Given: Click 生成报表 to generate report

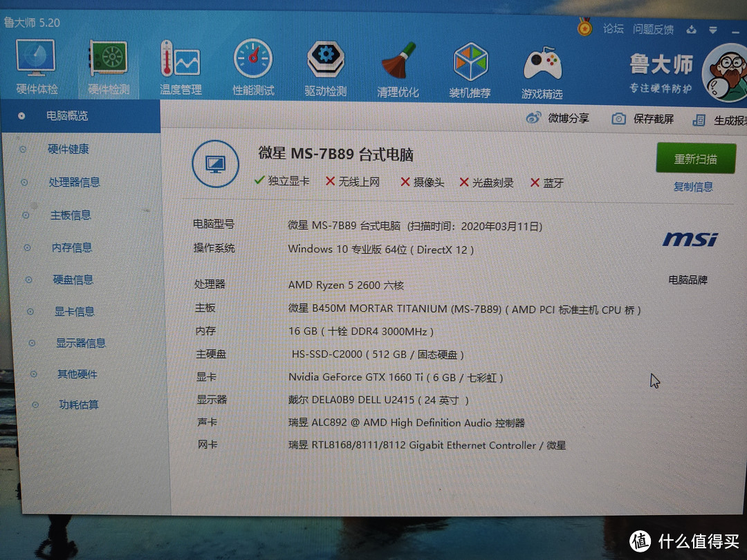Looking at the screenshot, I should click(719, 120).
